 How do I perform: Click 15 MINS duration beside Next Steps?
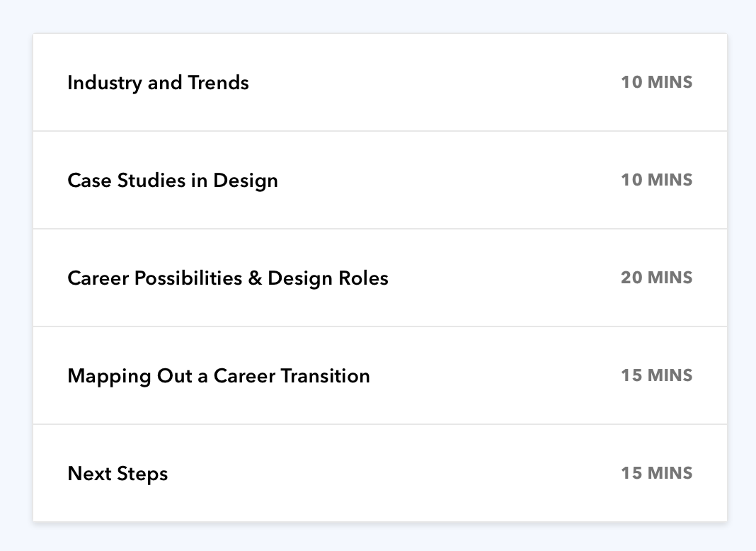click(656, 474)
